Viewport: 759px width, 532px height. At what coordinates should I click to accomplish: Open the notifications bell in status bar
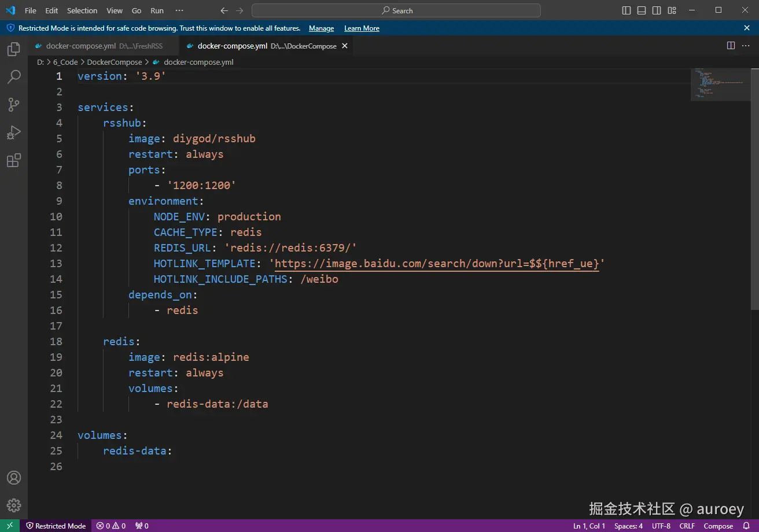click(x=746, y=526)
